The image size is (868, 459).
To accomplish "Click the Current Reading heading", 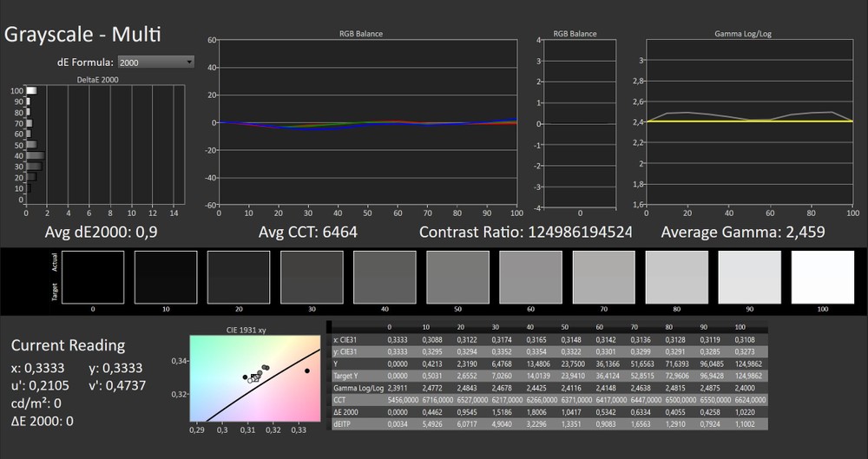I will [x=68, y=345].
